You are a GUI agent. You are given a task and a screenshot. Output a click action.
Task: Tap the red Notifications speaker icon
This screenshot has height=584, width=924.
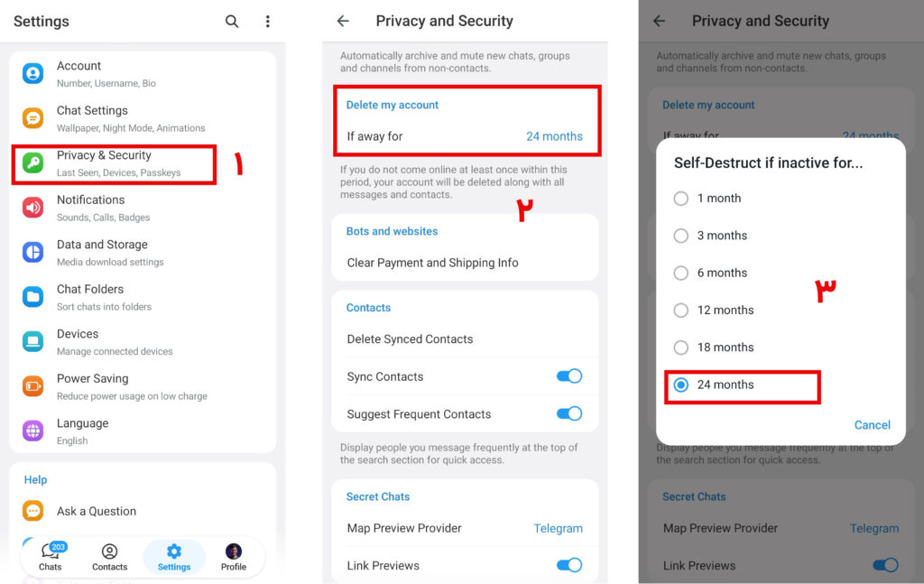(x=33, y=208)
